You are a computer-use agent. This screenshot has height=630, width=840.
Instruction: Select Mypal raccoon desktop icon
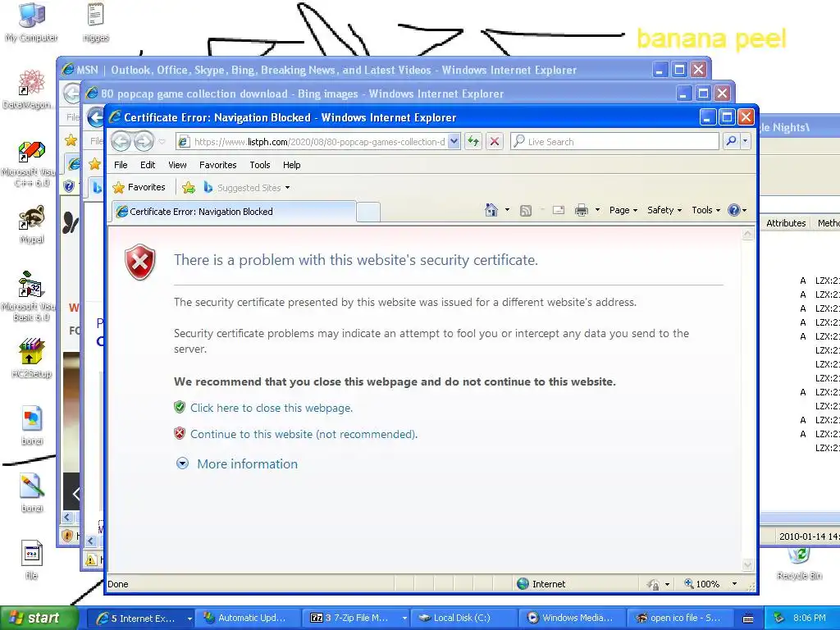tap(32, 225)
